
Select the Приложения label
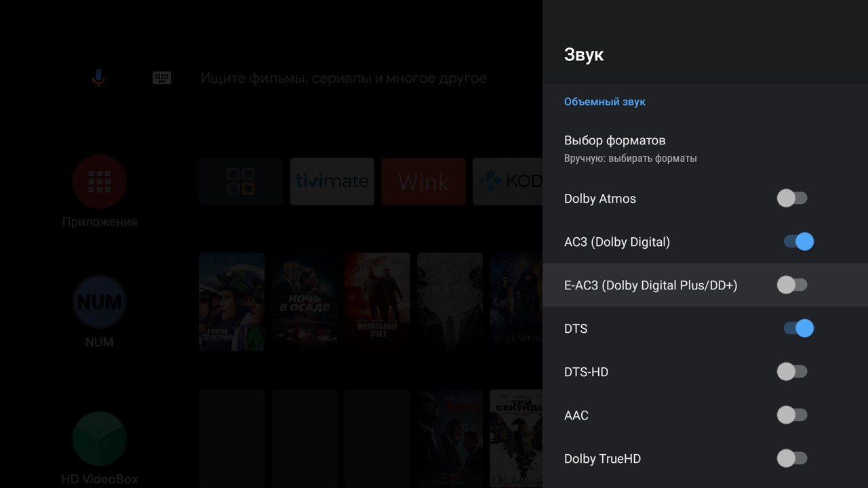click(x=100, y=222)
